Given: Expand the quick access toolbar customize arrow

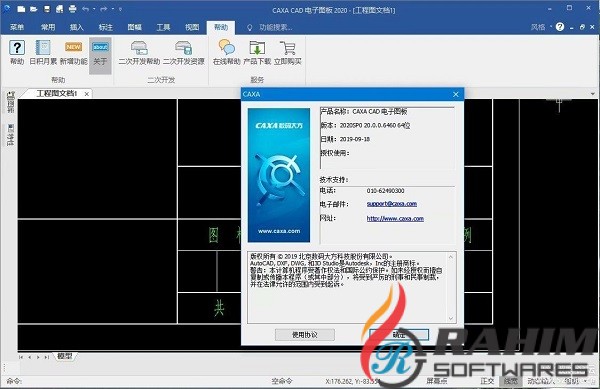Looking at the screenshot, I should coord(120,9).
